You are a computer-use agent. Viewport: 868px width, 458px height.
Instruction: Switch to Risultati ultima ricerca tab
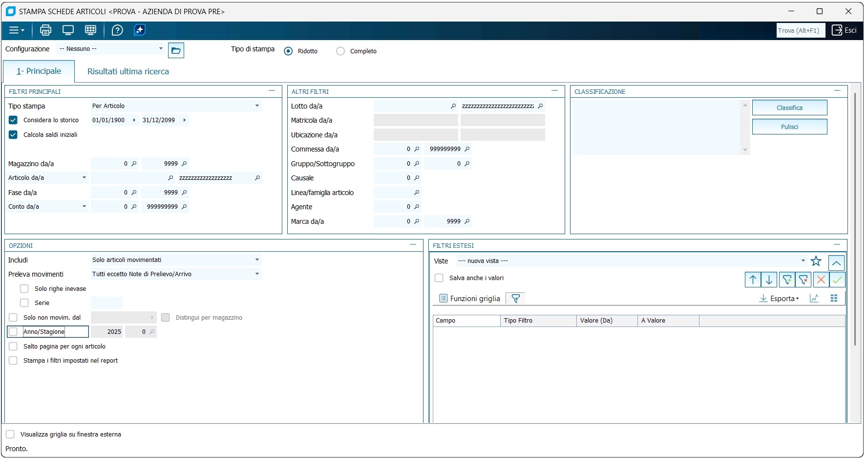[x=128, y=71]
